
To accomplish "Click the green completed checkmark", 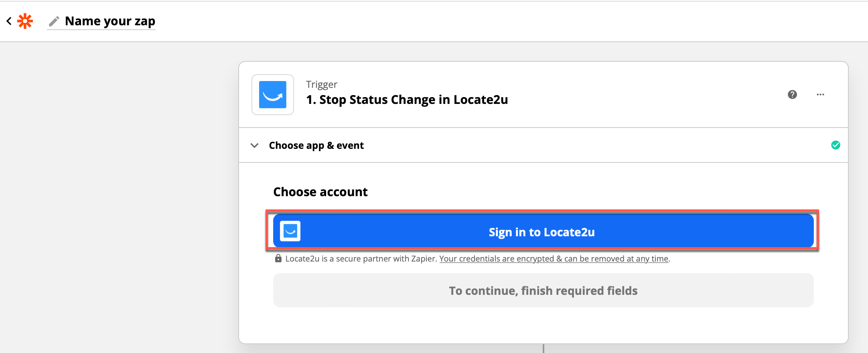I will [x=836, y=145].
